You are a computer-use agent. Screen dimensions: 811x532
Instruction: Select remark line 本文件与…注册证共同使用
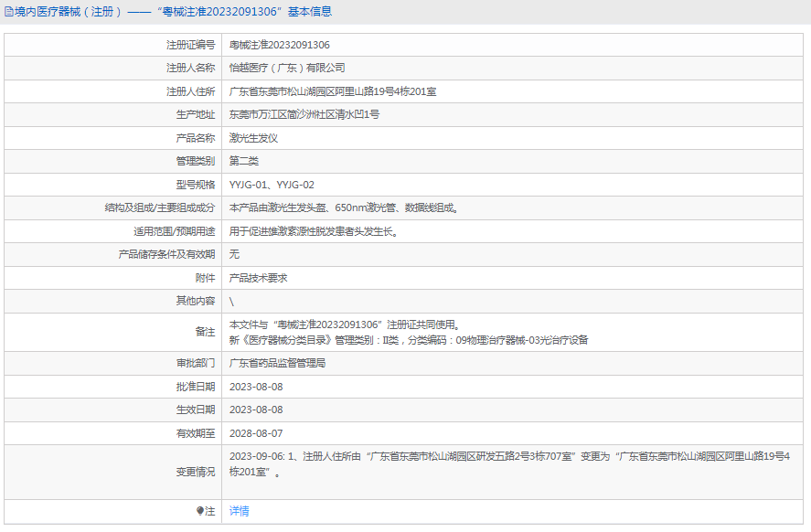(345, 325)
